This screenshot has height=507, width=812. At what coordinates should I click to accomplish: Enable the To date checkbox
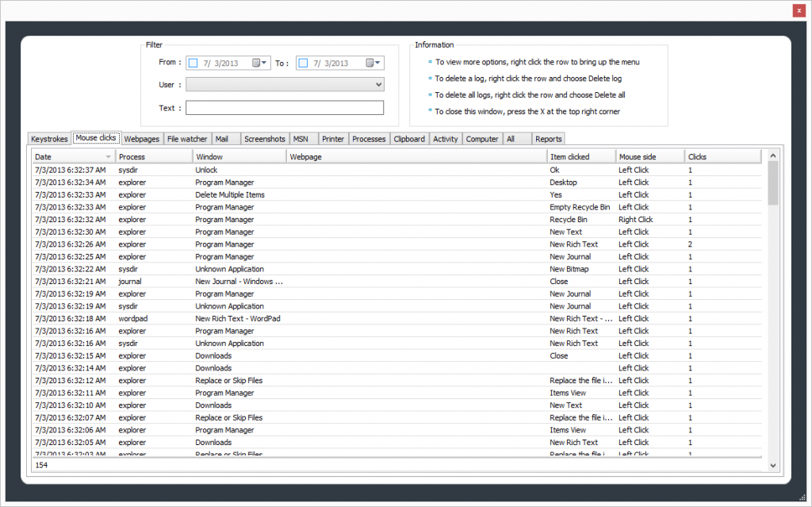303,63
